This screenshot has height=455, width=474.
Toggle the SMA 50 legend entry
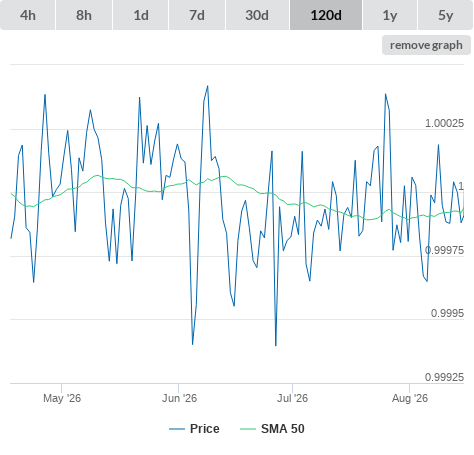point(283,429)
